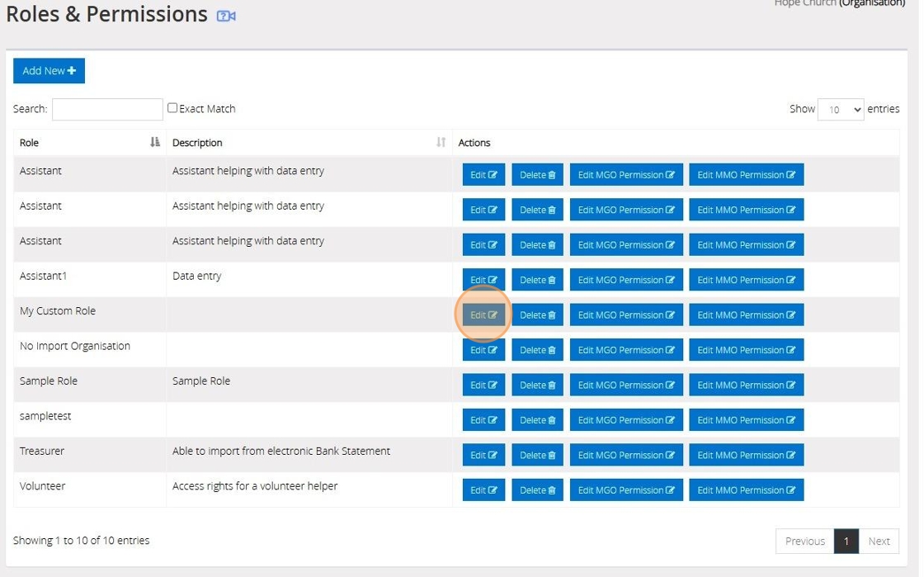Image resolution: width=924 pixels, height=577 pixels.
Task: Select page 1 in pagination
Action: pyautogui.click(x=846, y=542)
